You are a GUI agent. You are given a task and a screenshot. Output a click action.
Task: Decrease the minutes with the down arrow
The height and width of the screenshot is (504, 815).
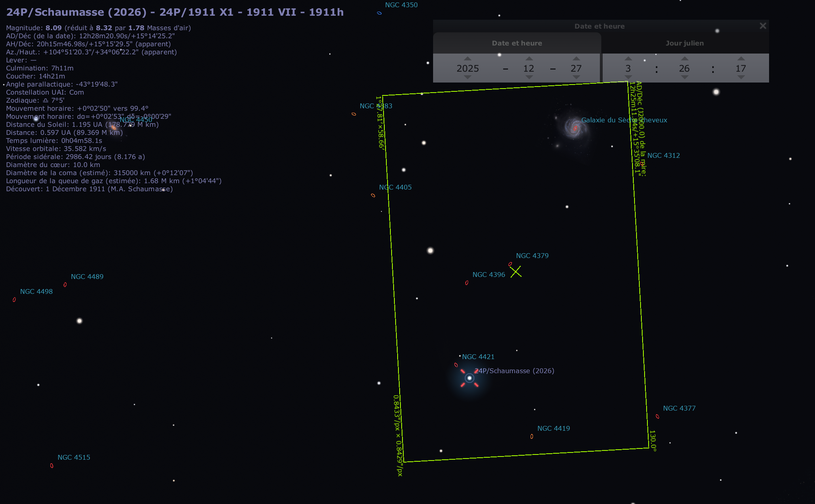[x=684, y=77]
